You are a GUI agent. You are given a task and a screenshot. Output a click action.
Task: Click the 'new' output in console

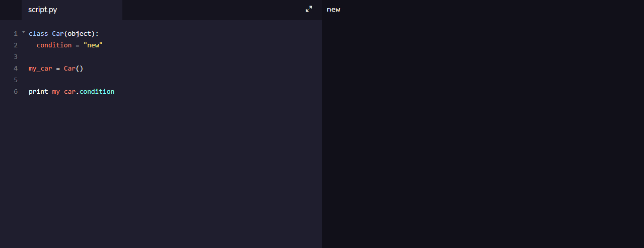333,9
